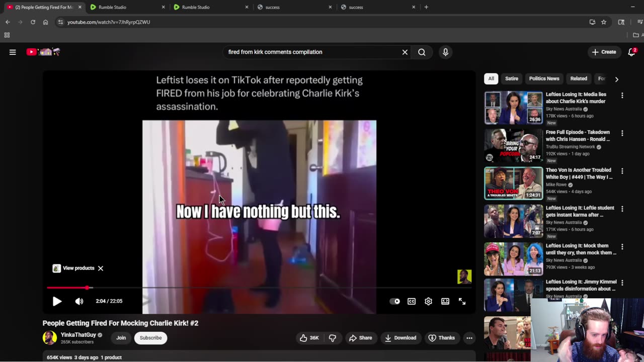Screen dimensions: 644x362
Task: Open the 7:07 Leftie student video thumbnail
Action: 514,221
